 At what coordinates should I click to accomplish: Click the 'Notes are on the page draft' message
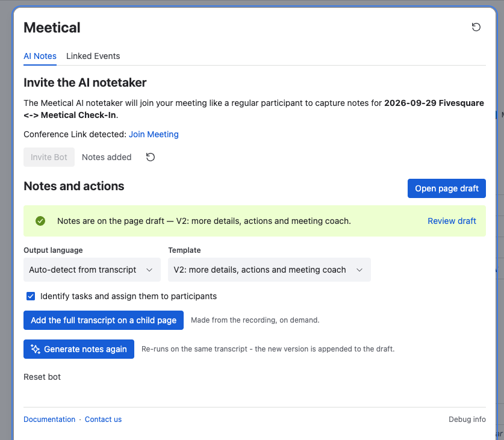coord(204,221)
